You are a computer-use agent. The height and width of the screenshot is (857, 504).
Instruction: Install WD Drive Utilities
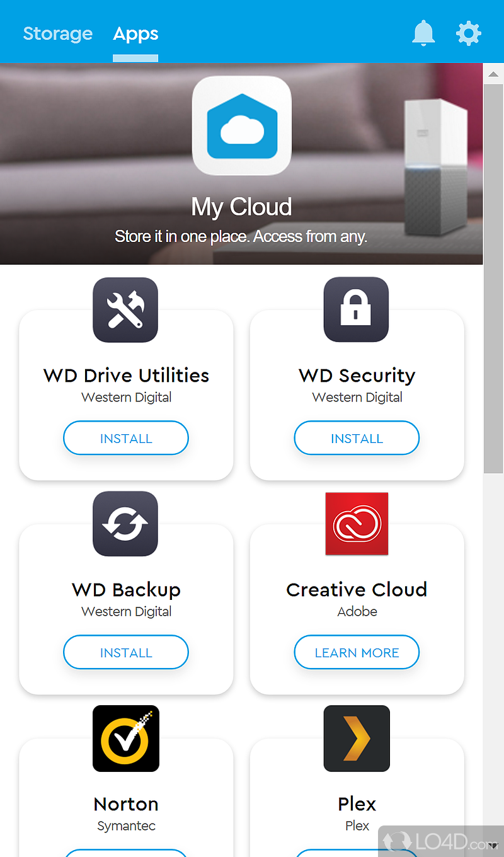pos(125,438)
